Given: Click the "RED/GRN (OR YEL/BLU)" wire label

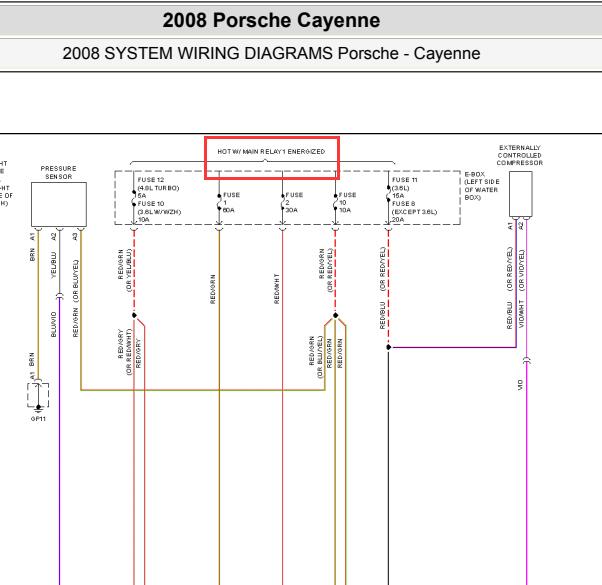Looking at the screenshot, I should 125,270.
